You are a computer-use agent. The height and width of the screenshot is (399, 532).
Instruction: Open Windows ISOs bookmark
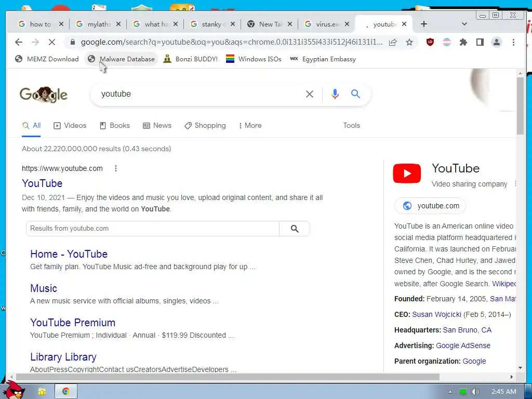pos(254,59)
